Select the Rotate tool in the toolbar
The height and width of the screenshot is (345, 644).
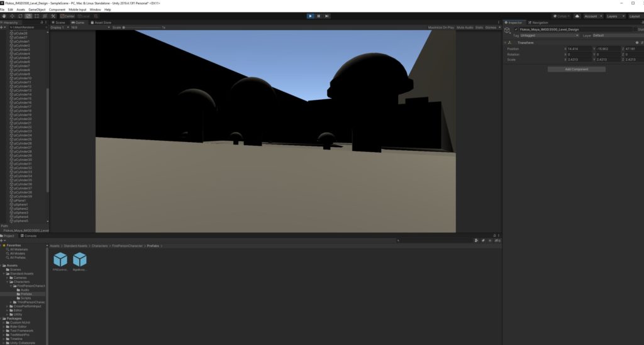pos(21,16)
